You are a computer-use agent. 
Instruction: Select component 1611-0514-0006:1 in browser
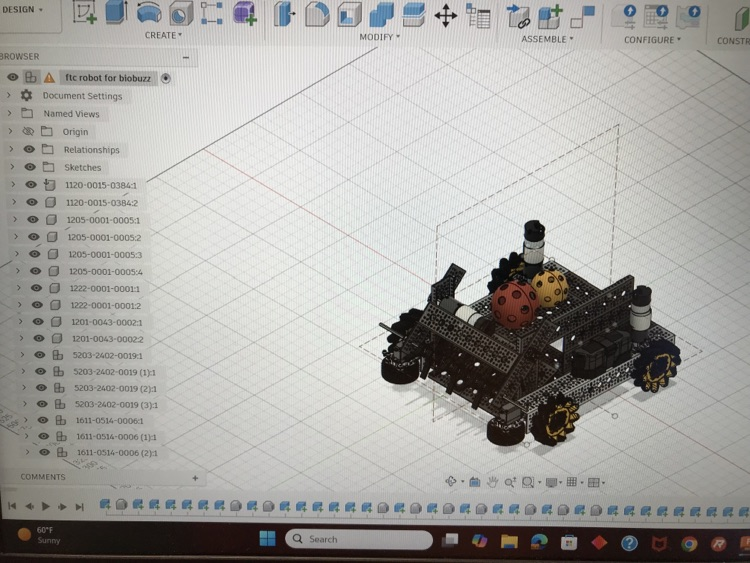coord(110,420)
